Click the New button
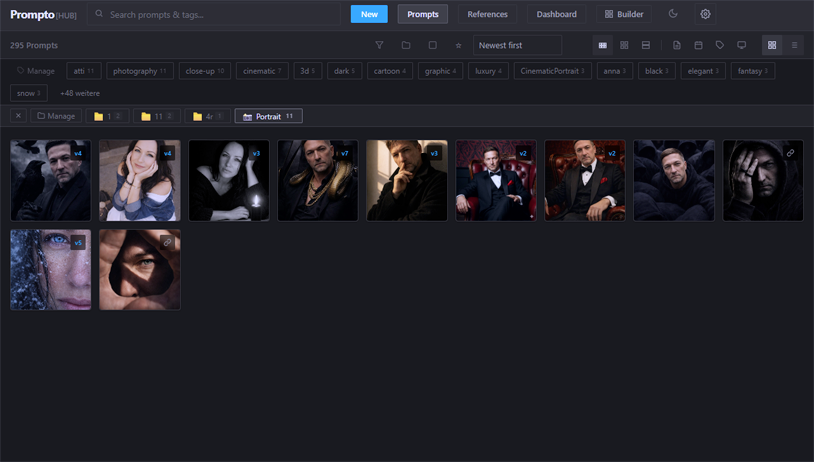The height and width of the screenshot is (462, 814). click(369, 14)
